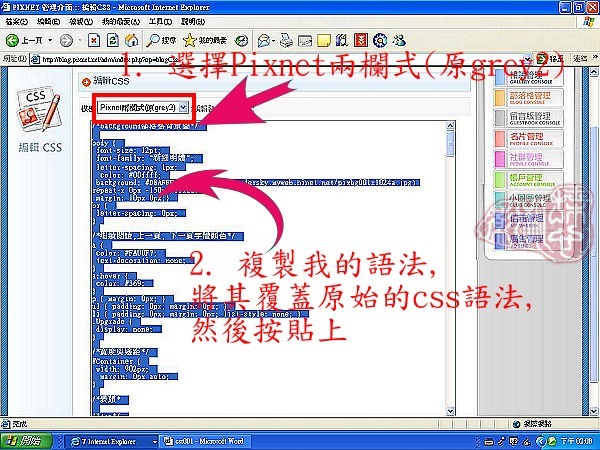This screenshot has width=600, height=450.
Task: Open the 檔案(F) File menu
Action: [x=17, y=22]
